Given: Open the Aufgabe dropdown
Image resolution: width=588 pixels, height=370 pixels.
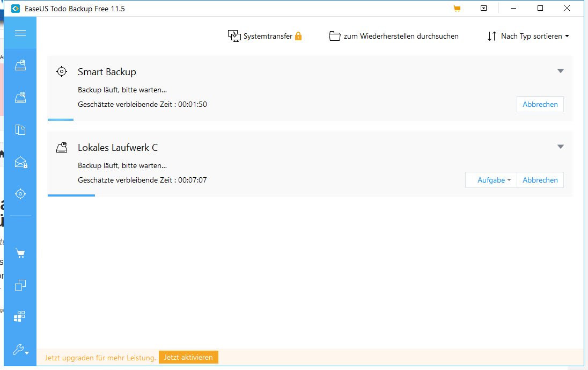Looking at the screenshot, I should (x=491, y=180).
